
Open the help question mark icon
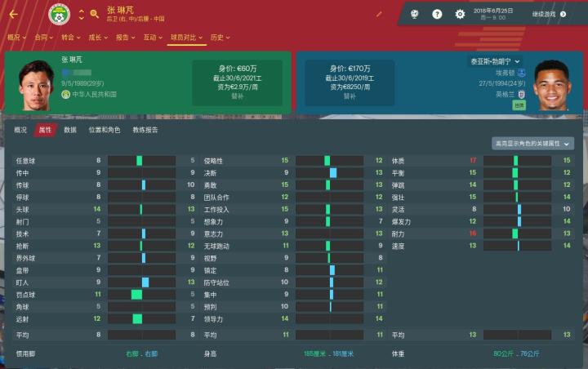(437, 14)
